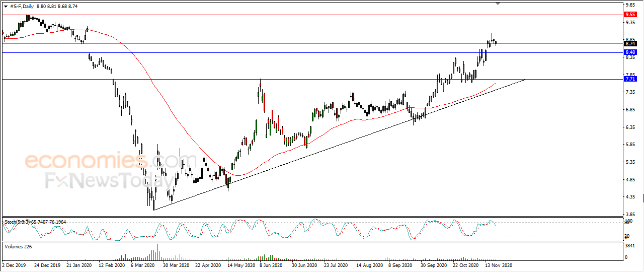Click the 5.85 price scale value
Screen dimensions: 644x272
click(630, 145)
